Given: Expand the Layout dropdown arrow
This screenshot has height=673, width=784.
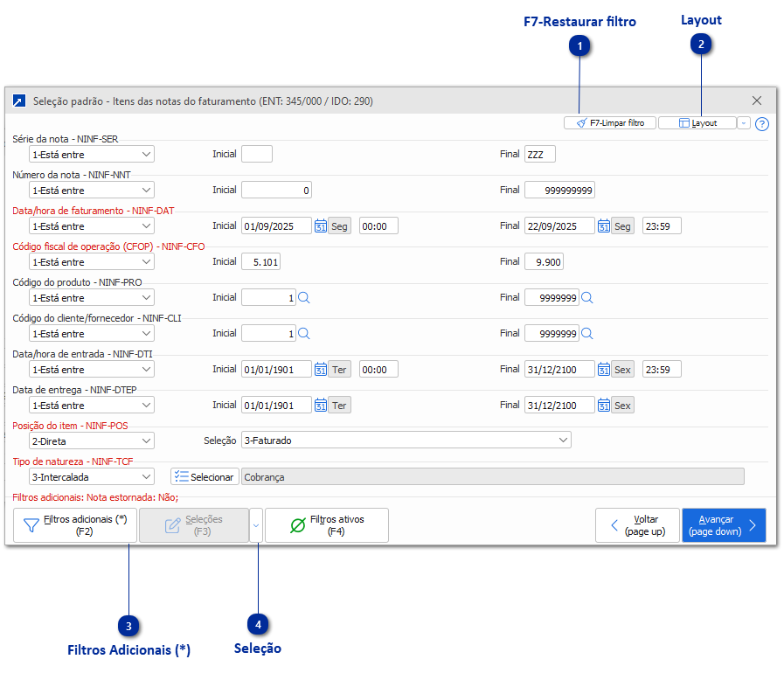Looking at the screenshot, I should pos(744,123).
